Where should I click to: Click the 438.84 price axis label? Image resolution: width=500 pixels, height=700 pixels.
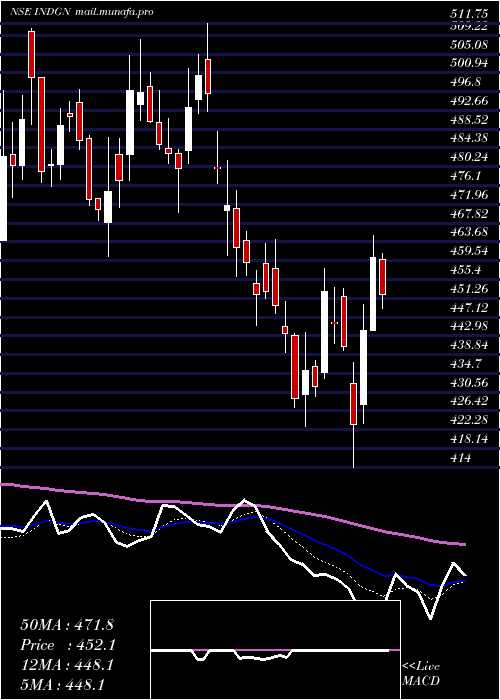tap(468, 345)
